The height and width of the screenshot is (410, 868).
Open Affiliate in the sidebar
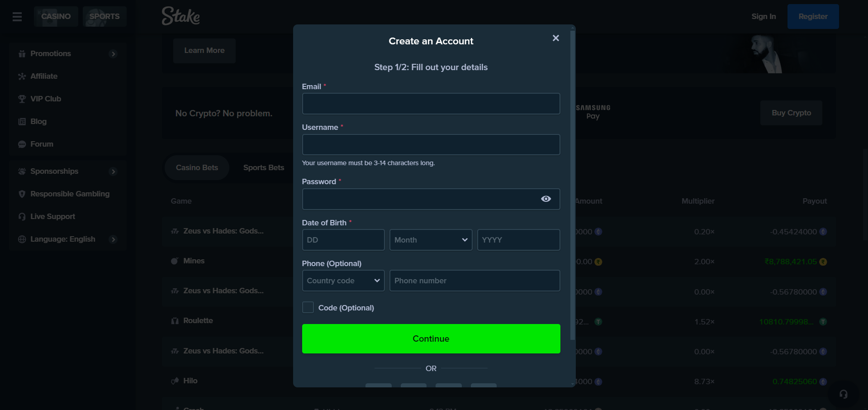point(44,76)
